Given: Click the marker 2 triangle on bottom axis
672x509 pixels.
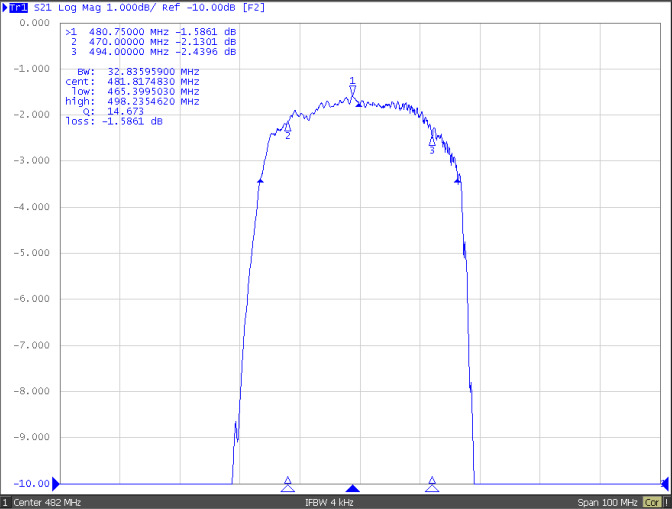Looking at the screenshot, I should [287, 485].
